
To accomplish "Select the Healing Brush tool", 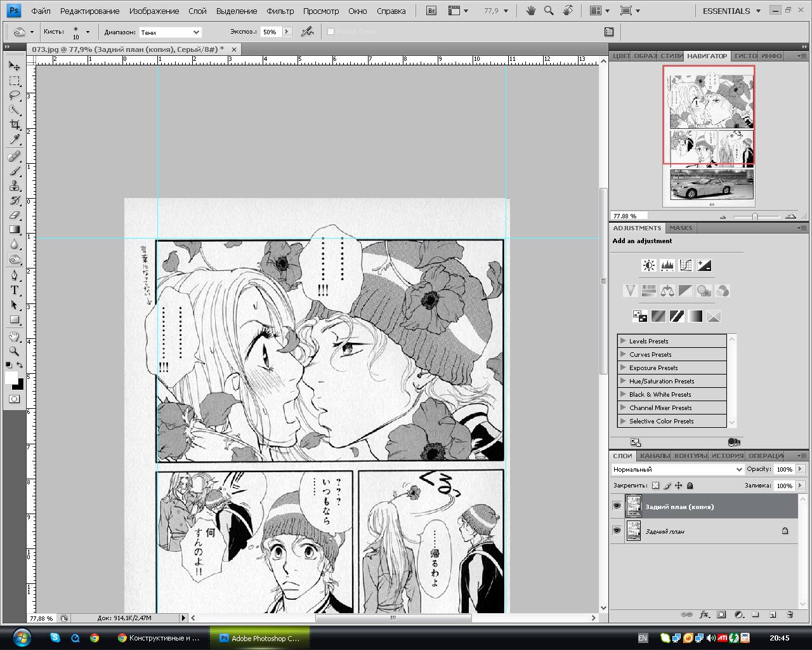I will 14,157.
